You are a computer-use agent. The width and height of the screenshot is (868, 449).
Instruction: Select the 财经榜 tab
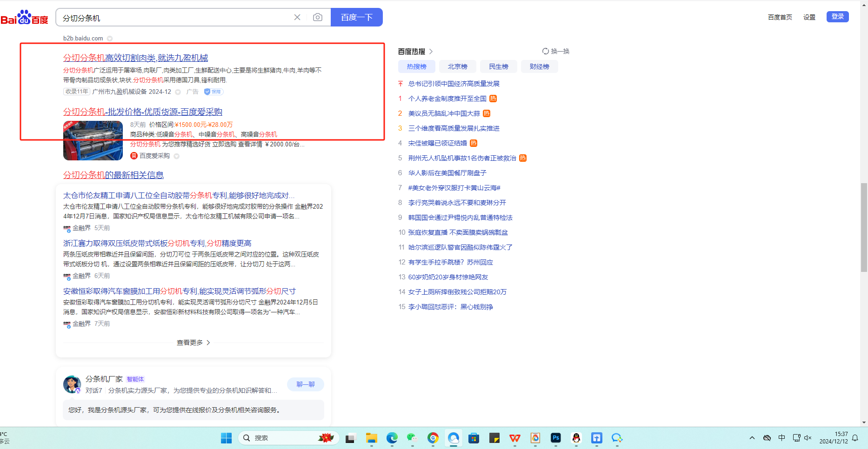pos(539,66)
